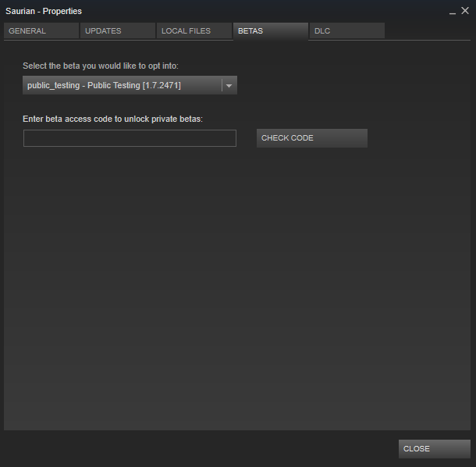Click 'Select the beta you would like to opt into:' label

(x=101, y=66)
